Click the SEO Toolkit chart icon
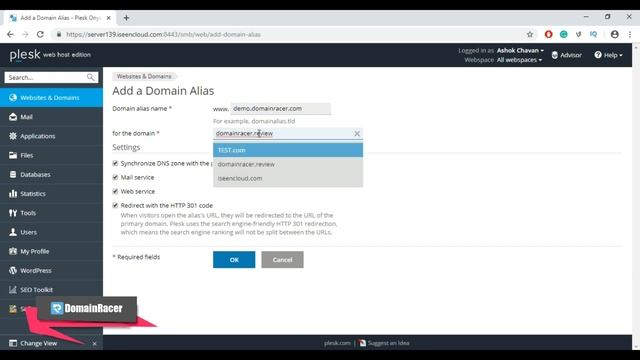Viewport: 640px width, 360px height. pyautogui.click(x=13, y=289)
